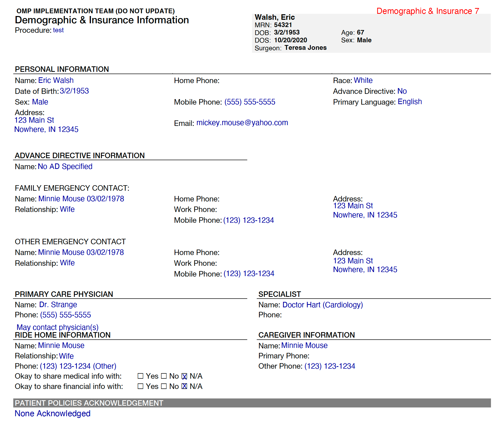Image resolution: width=504 pixels, height=447 pixels.
Task: Click Ride Home relationship 'Wife'
Action: click(x=66, y=356)
